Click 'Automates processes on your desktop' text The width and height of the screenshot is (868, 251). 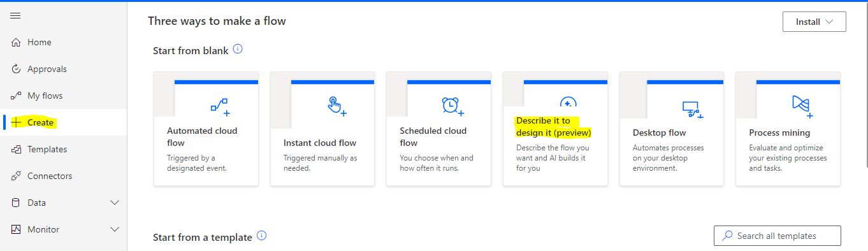pyautogui.click(x=669, y=158)
